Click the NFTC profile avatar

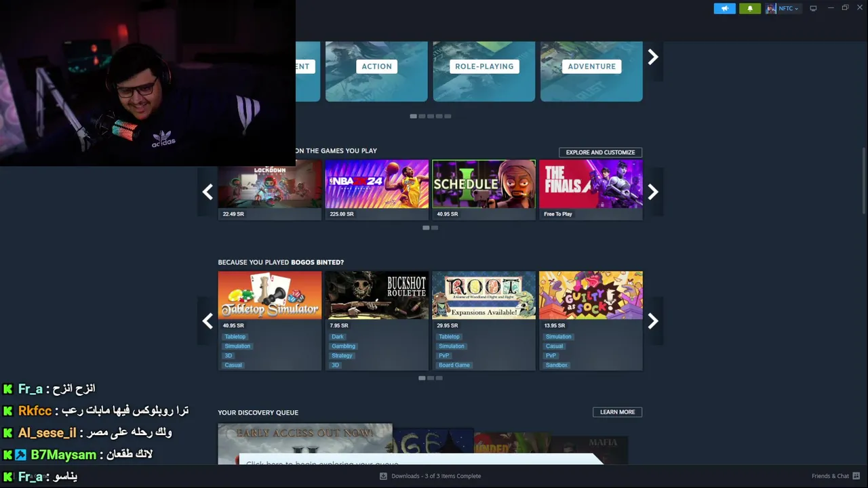[771, 8]
